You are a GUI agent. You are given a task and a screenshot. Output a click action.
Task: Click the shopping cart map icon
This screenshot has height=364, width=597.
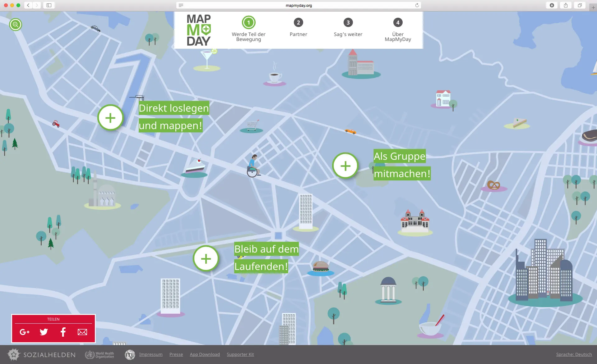pyautogui.click(x=252, y=126)
